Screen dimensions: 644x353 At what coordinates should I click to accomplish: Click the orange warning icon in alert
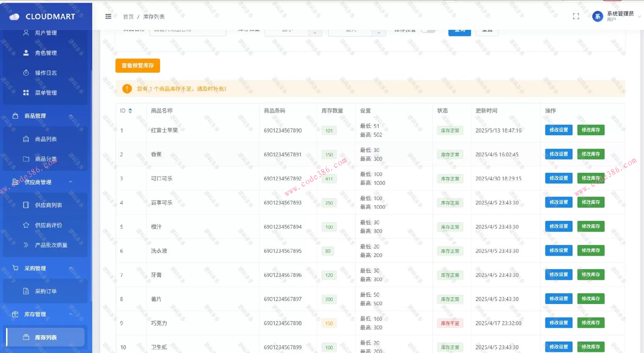coord(127,89)
